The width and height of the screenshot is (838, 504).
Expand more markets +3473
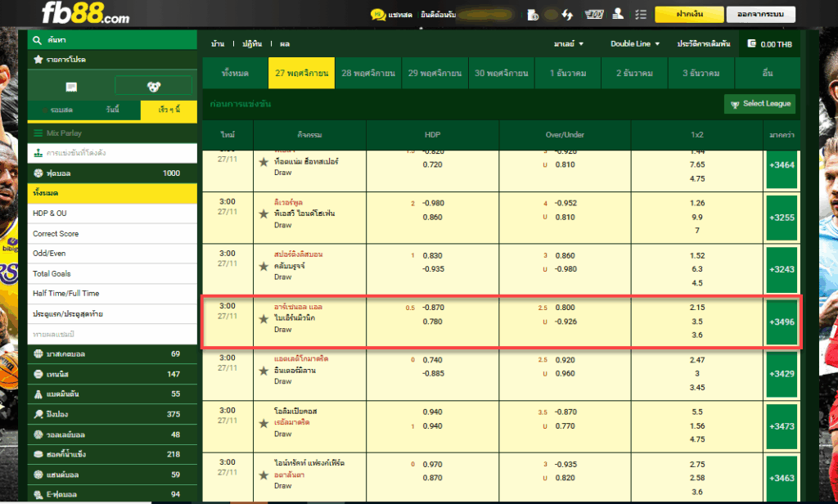click(782, 426)
